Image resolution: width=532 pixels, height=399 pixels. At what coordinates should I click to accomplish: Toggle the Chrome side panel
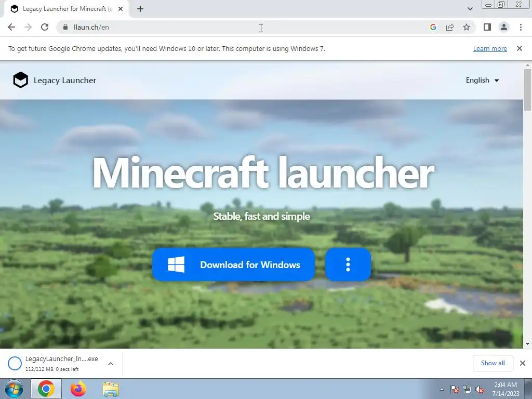click(x=487, y=27)
